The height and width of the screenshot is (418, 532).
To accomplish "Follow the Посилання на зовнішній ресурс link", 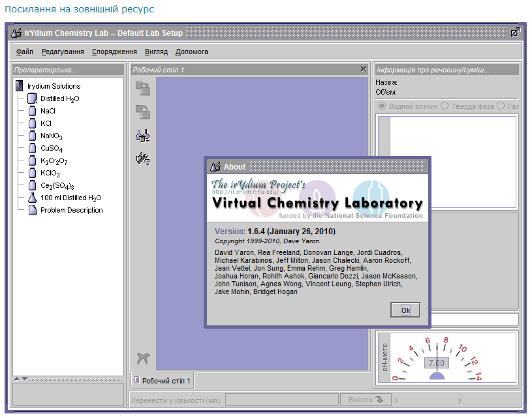I will (x=80, y=9).
